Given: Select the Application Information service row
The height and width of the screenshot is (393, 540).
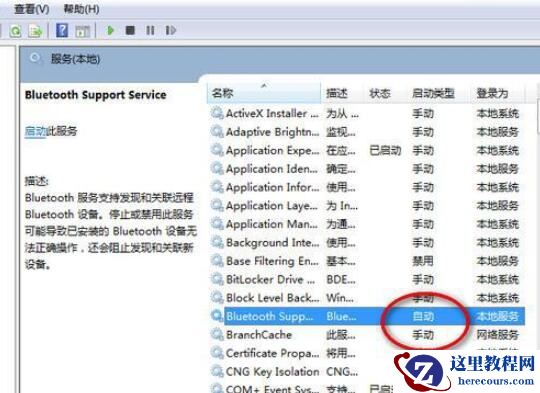Looking at the screenshot, I should [x=367, y=187].
